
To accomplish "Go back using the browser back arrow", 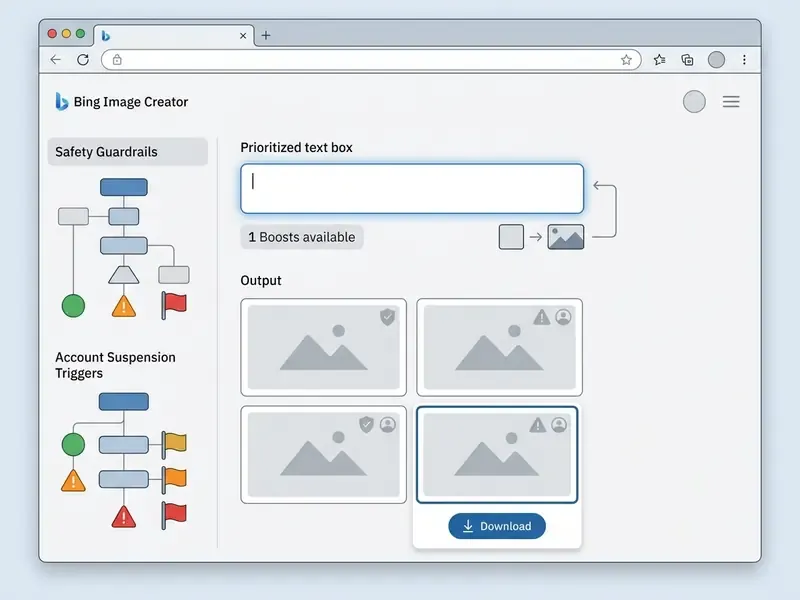I will (56, 60).
